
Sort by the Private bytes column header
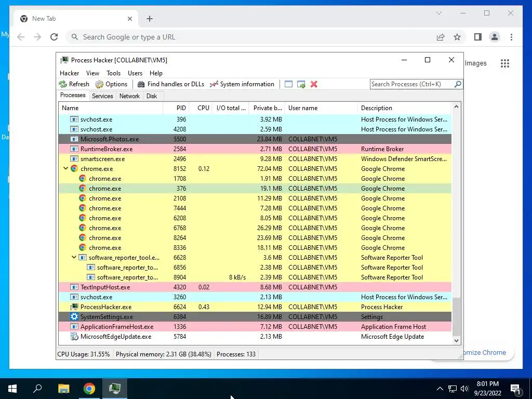click(x=267, y=108)
